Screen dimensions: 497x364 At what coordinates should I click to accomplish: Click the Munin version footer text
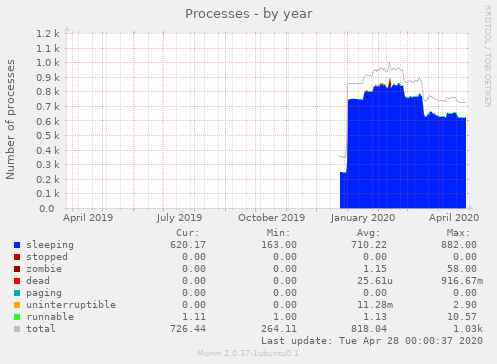coord(248,353)
